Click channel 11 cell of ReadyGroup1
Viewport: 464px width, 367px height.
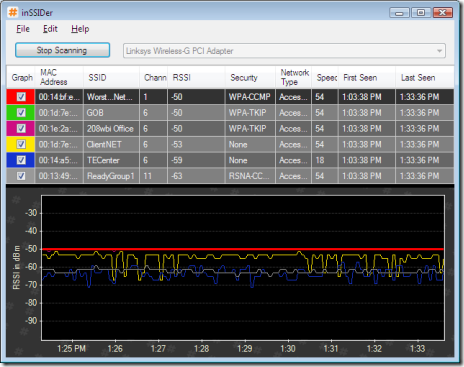(154, 176)
